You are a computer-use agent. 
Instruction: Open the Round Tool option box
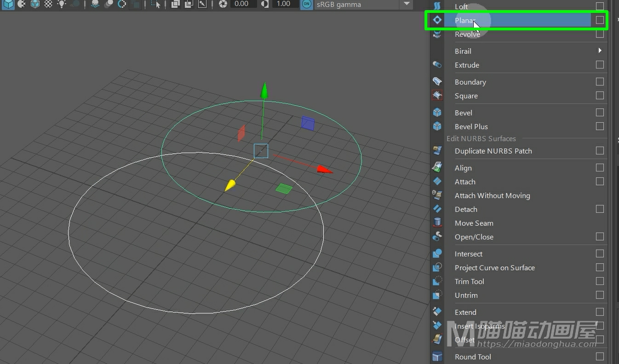coord(600,356)
